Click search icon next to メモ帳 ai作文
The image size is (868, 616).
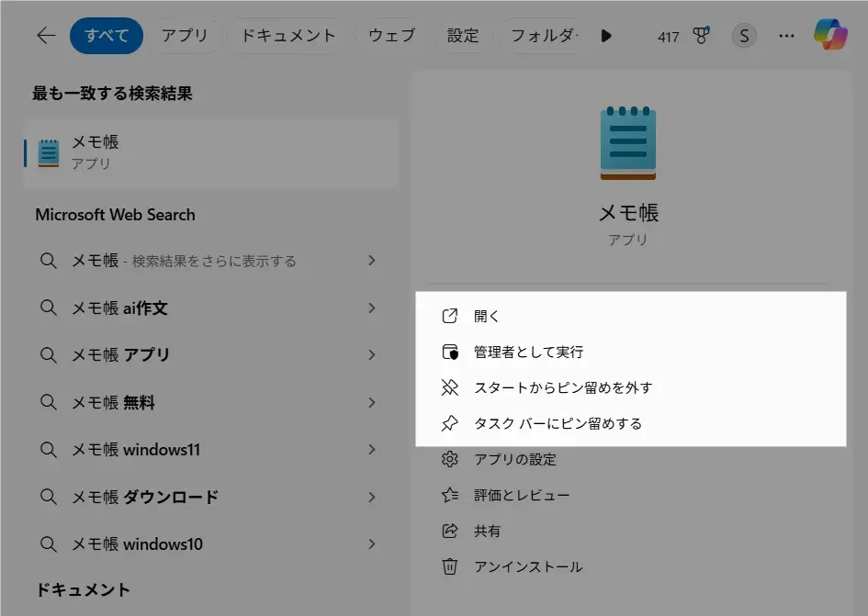click(x=48, y=308)
